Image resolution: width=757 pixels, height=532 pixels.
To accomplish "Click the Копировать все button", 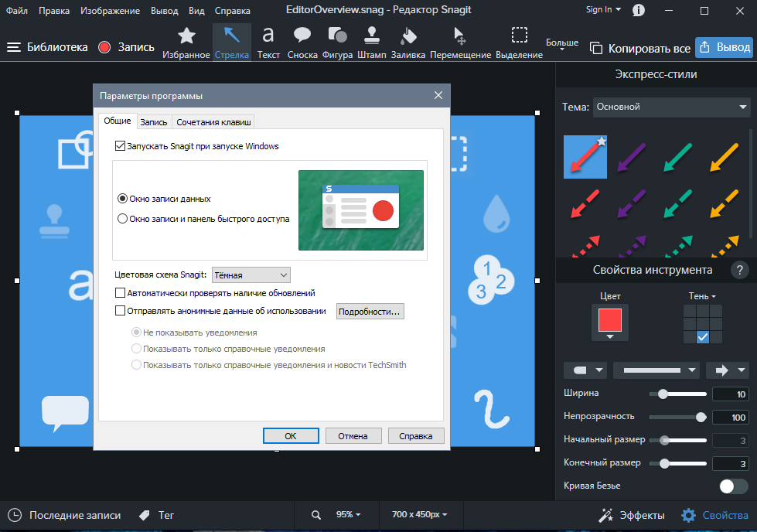I will tap(640, 48).
